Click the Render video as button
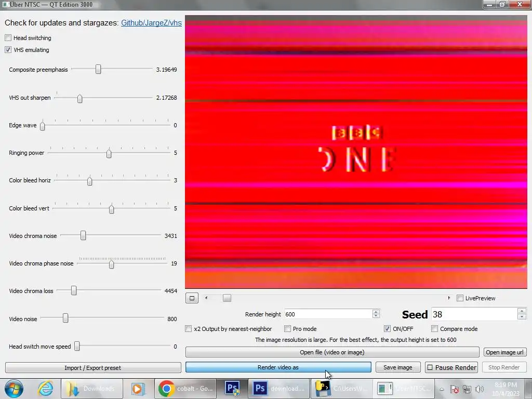The height and width of the screenshot is (399, 532). pyautogui.click(x=278, y=367)
